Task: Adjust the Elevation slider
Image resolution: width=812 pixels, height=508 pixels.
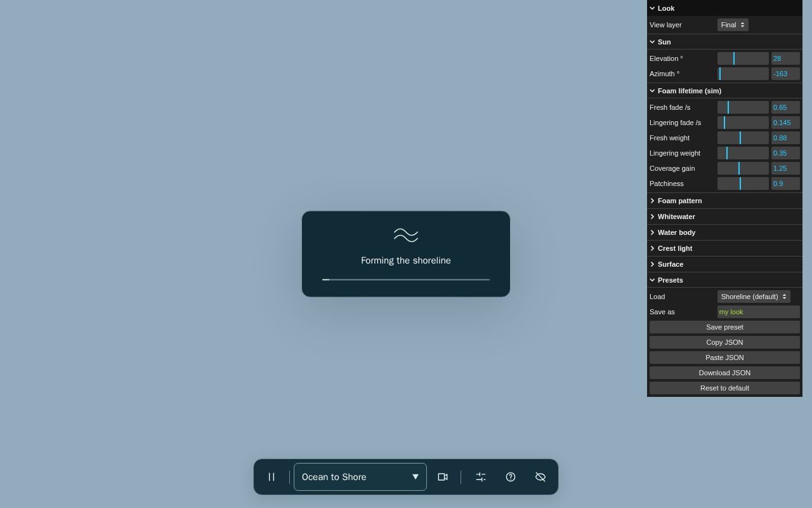Action: pyautogui.click(x=743, y=58)
